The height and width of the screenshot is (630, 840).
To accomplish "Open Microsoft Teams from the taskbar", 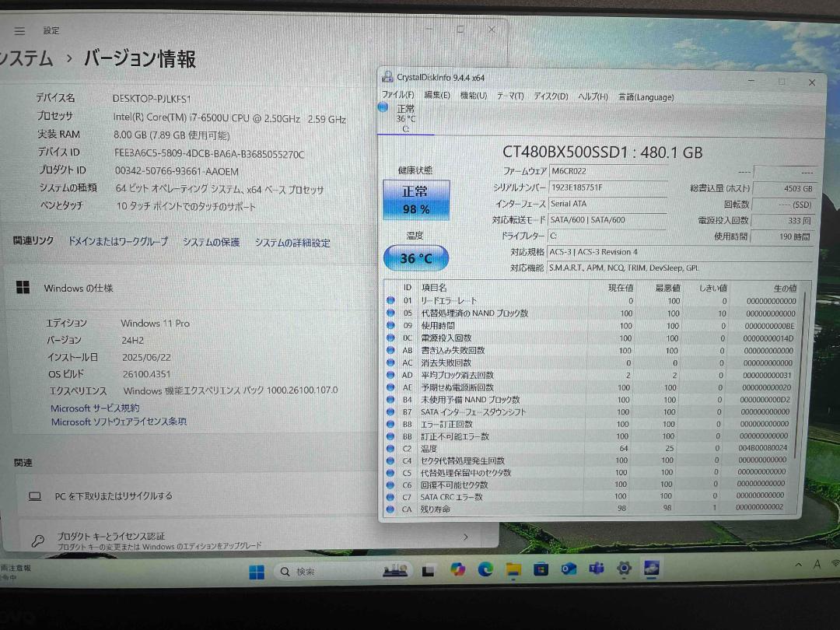I will (x=597, y=569).
